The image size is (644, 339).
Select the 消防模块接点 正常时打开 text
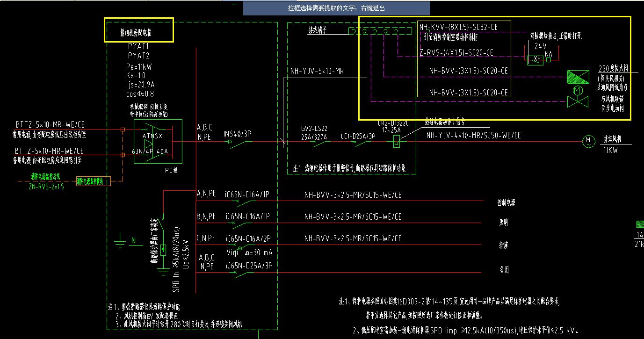coord(556,35)
